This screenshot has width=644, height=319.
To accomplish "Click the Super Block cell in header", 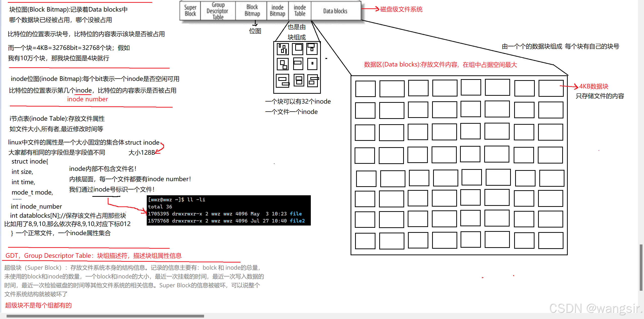I will point(190,11).
